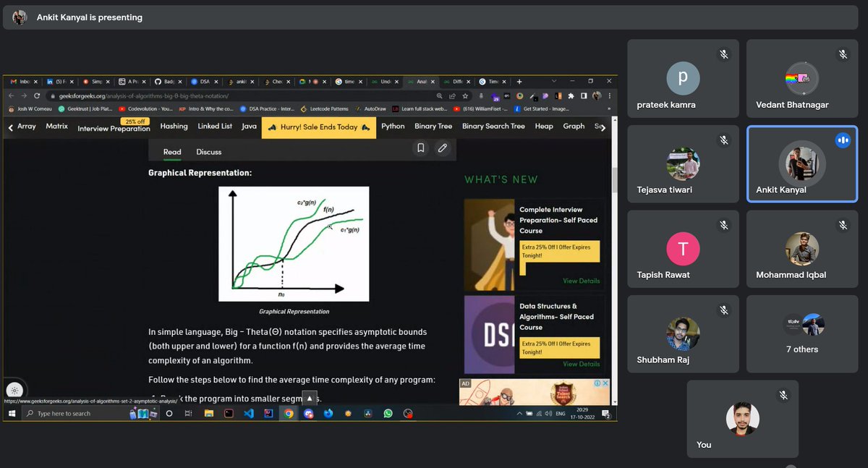The image size is (868, 468).
Task: Click the scroll-to-top arrow button on page
Action: 310,398
